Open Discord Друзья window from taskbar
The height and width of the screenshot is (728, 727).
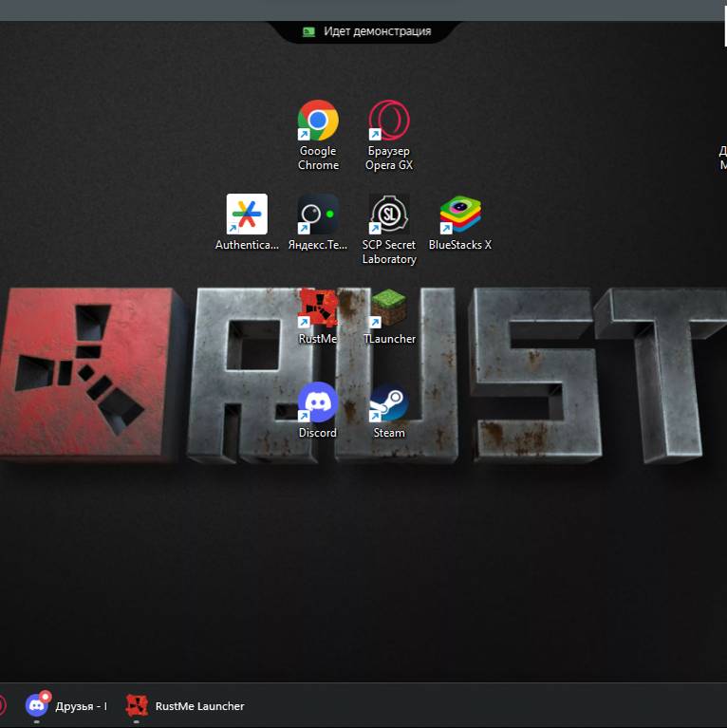pos(66,706)
